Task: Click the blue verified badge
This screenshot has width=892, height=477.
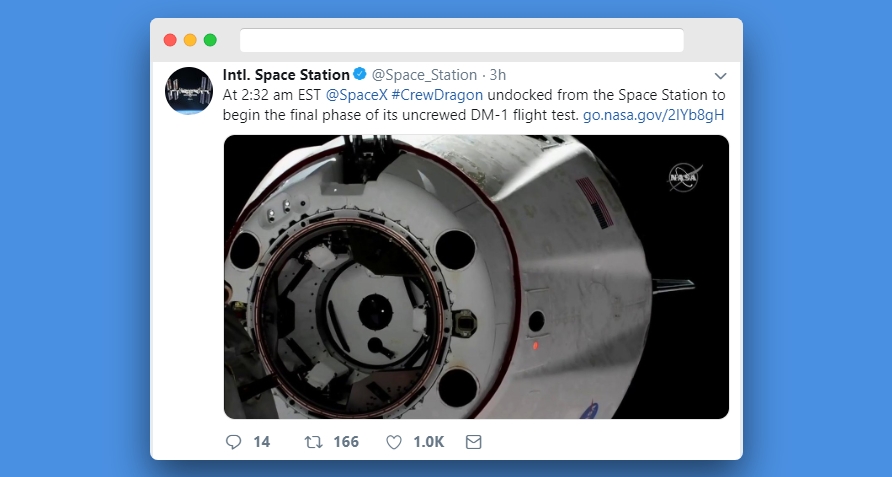Action: tap(360, 75)
